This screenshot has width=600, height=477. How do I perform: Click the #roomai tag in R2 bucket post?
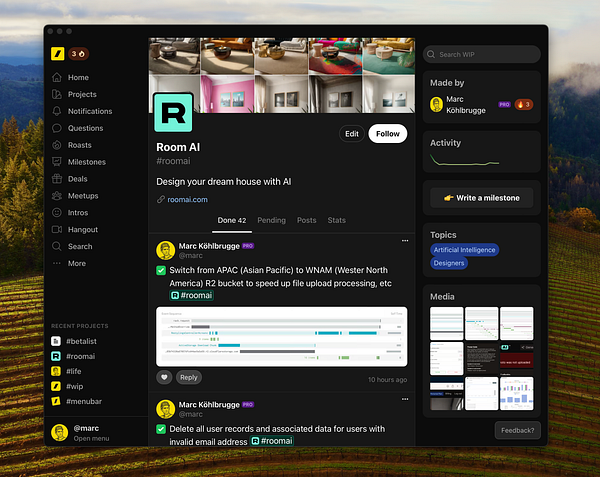[x=192, y=295]
